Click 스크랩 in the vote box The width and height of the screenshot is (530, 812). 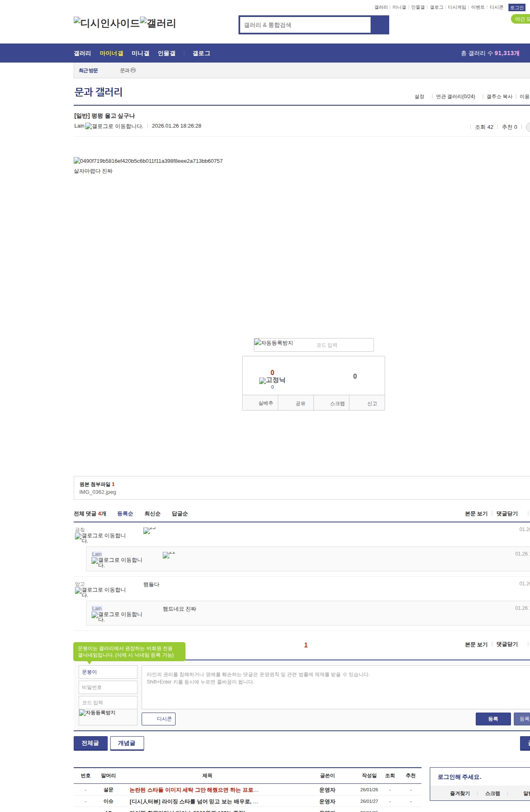pyautogui.click(x=332, y=403)
